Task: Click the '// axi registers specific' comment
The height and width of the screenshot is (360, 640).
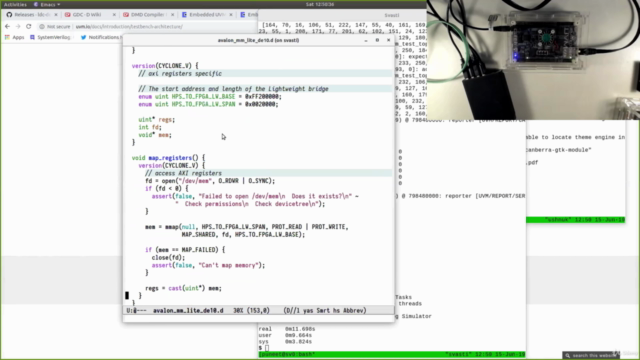Action: (180, 74)
